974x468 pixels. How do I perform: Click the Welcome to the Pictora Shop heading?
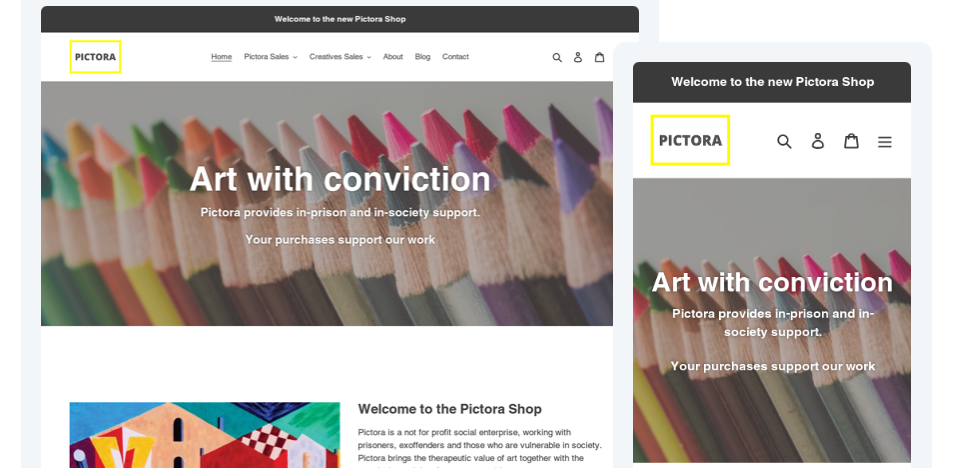click(450, 409)
